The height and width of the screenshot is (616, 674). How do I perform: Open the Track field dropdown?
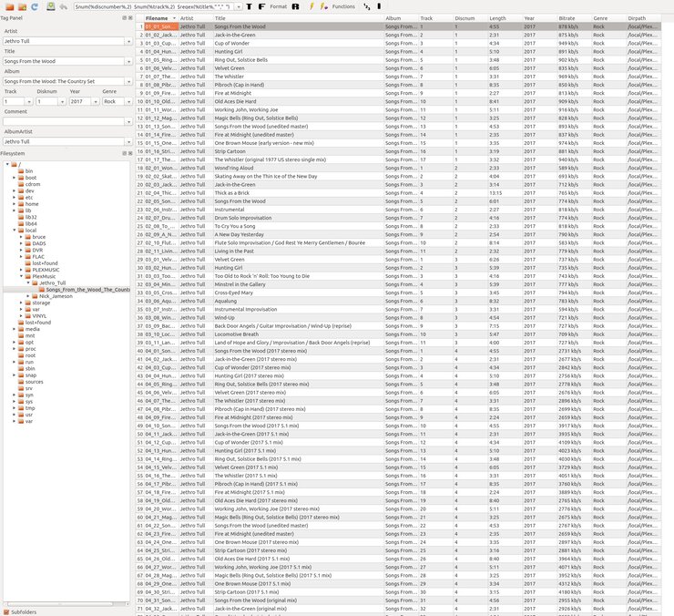point(29,101)
